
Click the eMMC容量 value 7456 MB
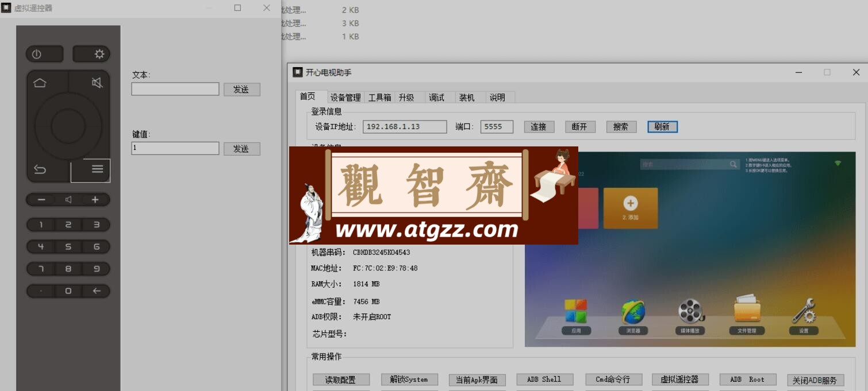(x=366, y=301)
